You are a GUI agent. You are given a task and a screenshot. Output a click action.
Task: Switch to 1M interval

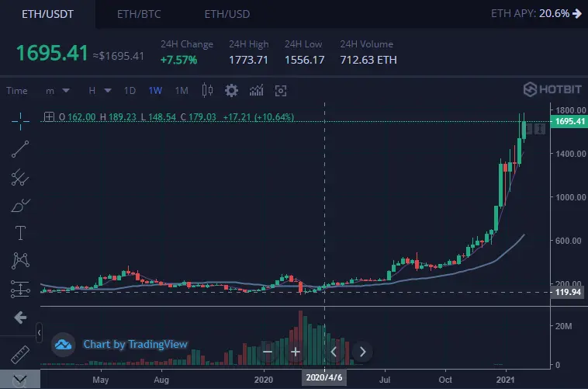pyautogui.click(x=182, y=91)
